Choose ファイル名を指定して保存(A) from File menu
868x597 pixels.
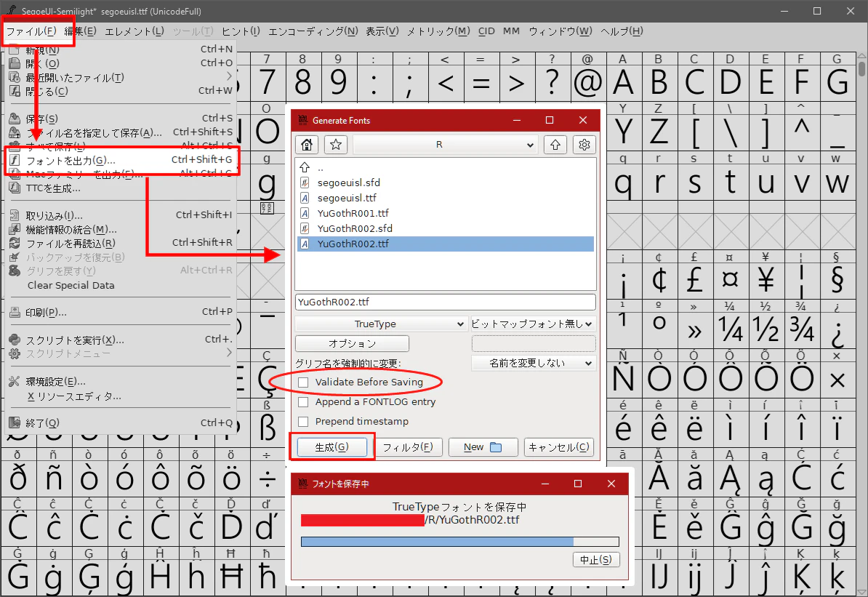(122, 132)
